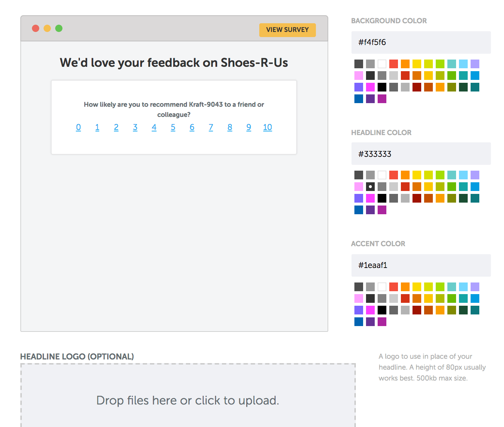Choose light pink swatch under Headline Color
The height and width of the screenshot is (427, 504).
click(359, 187)
